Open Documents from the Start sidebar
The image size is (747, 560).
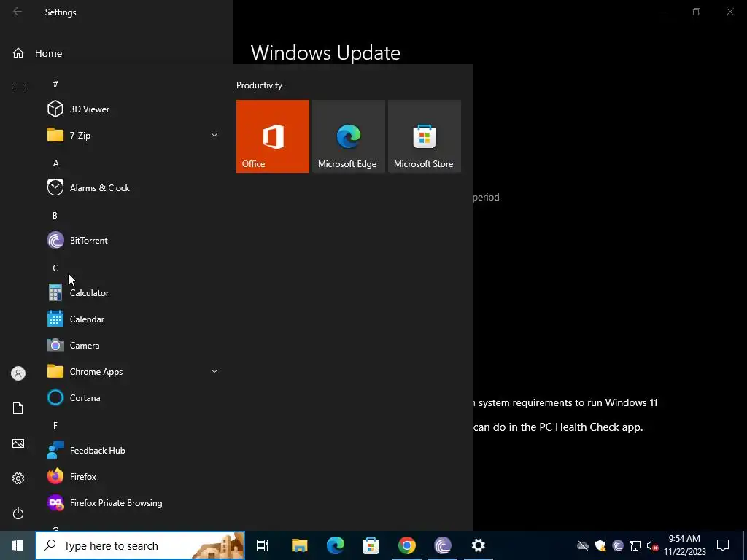[x=18, y=408]
